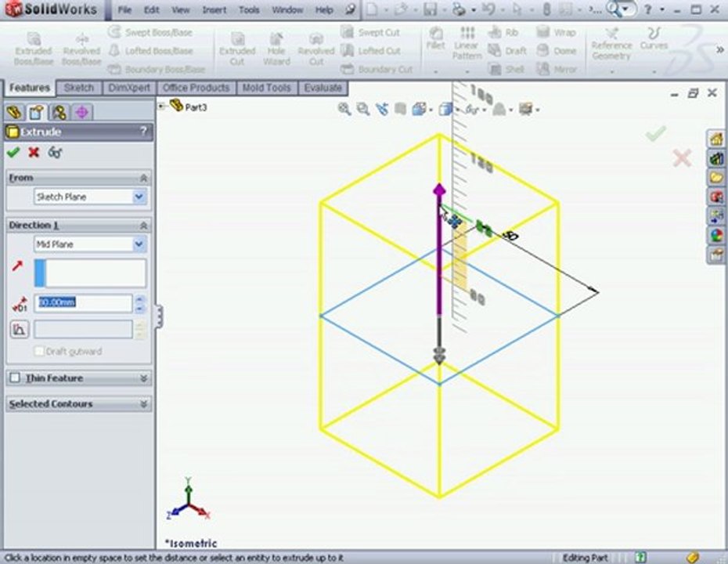Open the Insert menu

214,9
